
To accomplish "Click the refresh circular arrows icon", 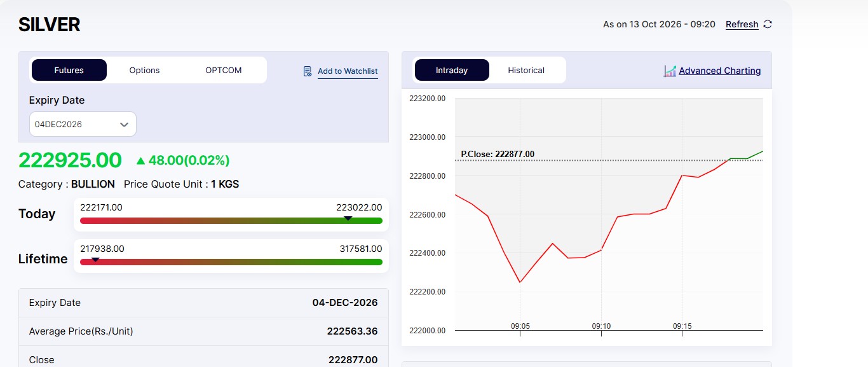I will click(x=768, y=24).
